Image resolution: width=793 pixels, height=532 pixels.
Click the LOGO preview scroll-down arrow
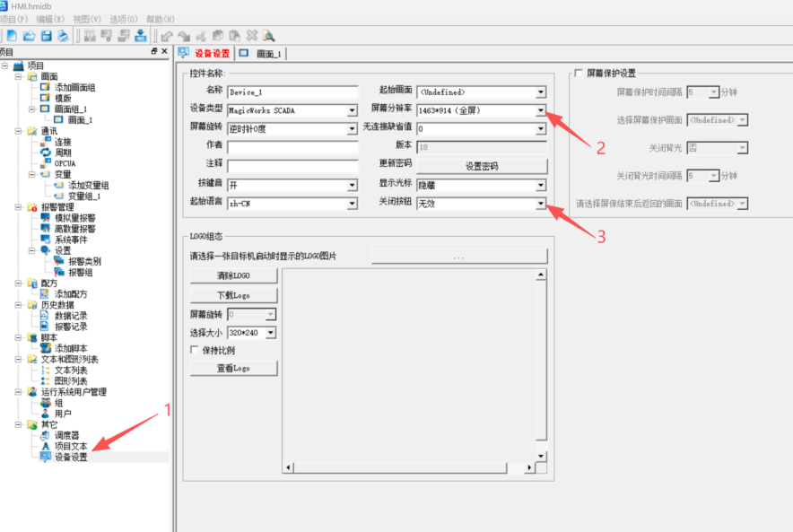(x=541, y=456)
